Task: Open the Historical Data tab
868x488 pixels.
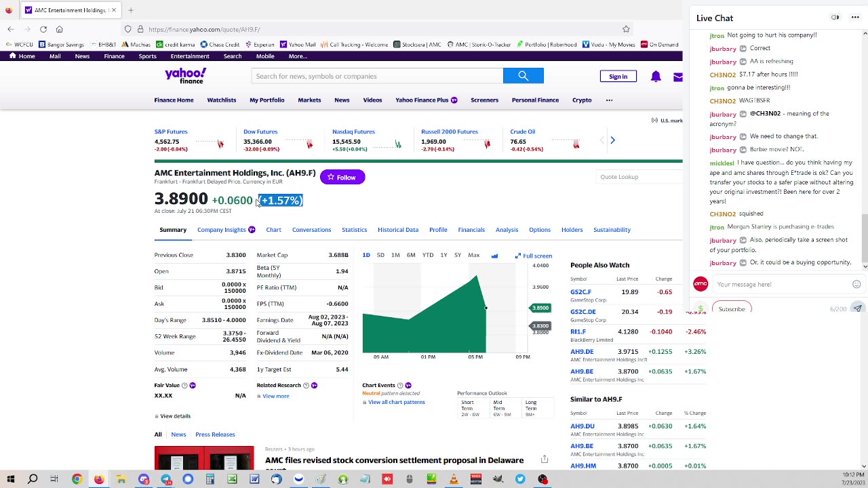Action: [x=398, y=230]
